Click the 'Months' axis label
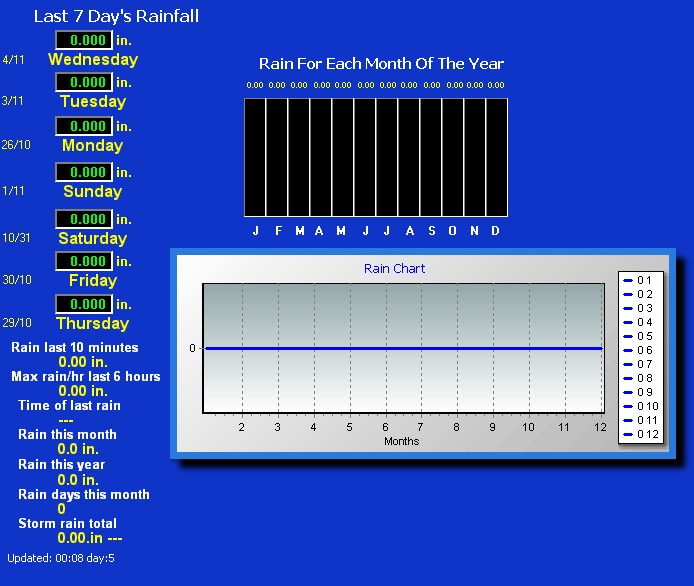 coord(401,441)
